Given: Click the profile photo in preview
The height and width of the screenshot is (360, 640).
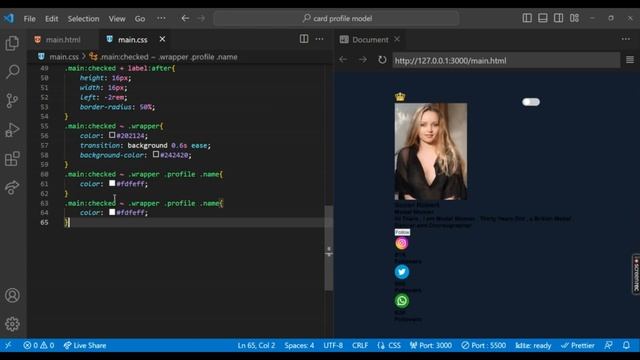Looking at the screenshot, I should tap(431, 151).
